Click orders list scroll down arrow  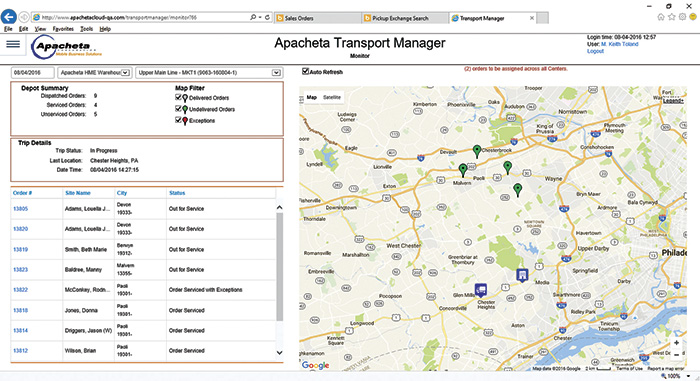coord(279,352)
